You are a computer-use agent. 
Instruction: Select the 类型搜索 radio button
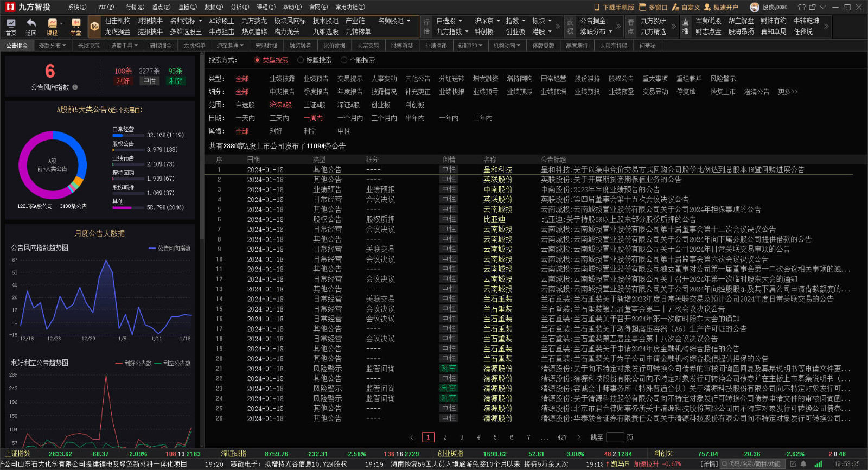pyautogui.click(x=257, y=60)
